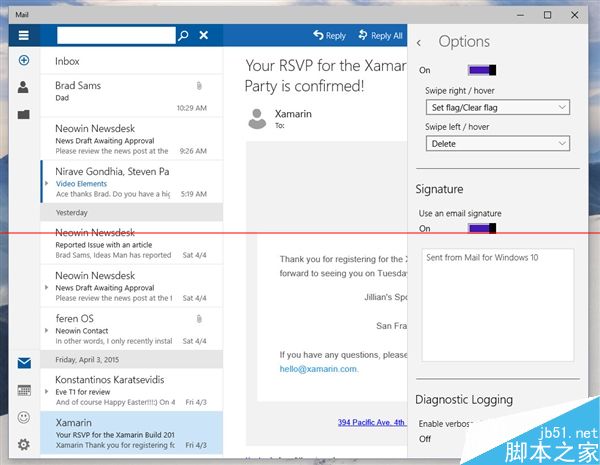Toggle the email signature switch
Screen dimensions: 600x465
pyautogui.click(x=481, y=229)
